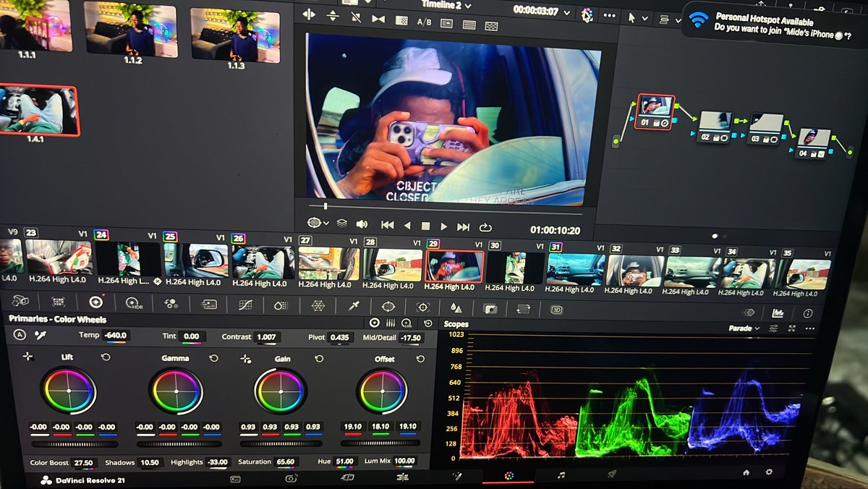
Task: Switch primaries to Color Wheels mode
Action: [x=374, y=323]
